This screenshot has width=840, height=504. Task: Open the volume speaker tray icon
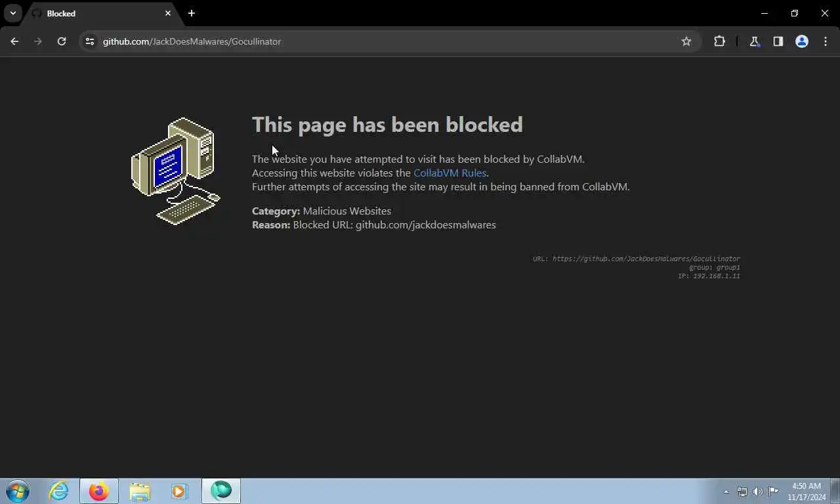pyautogui.click(x=757, y=492)
